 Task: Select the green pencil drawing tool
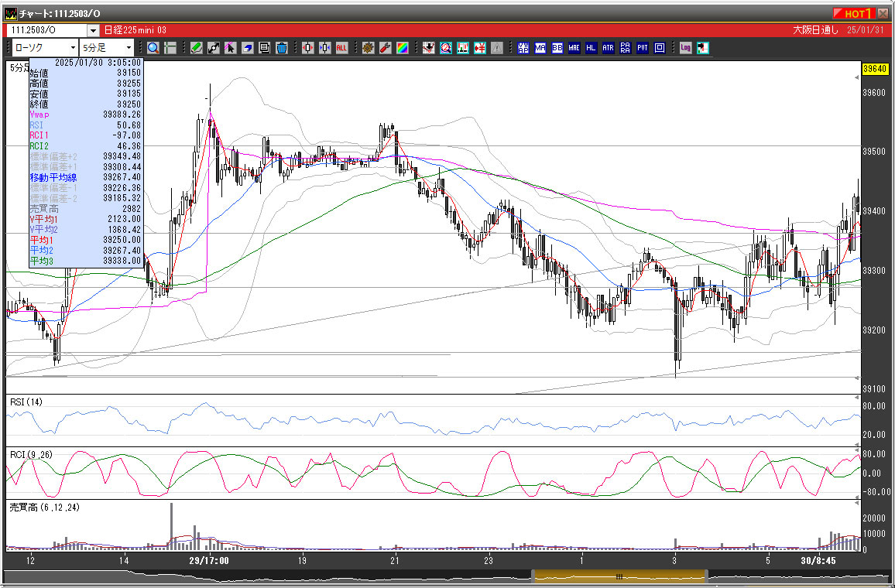tap(197, 48)
